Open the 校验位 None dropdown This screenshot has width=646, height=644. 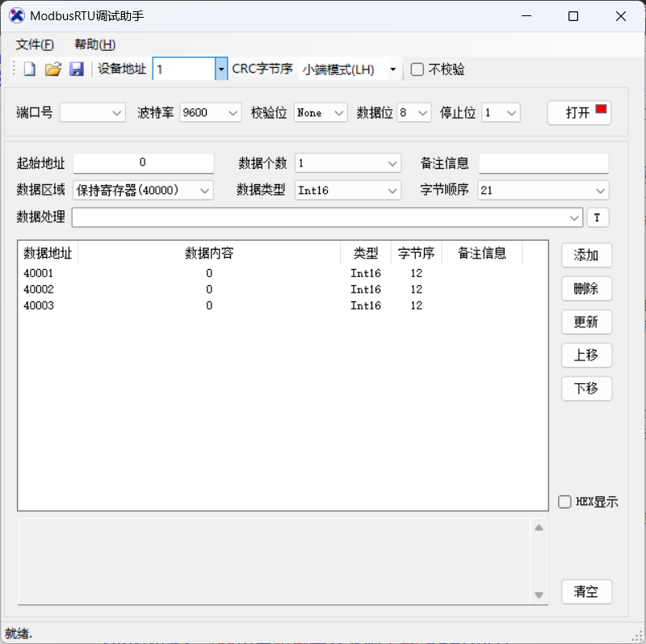[321, 112]
